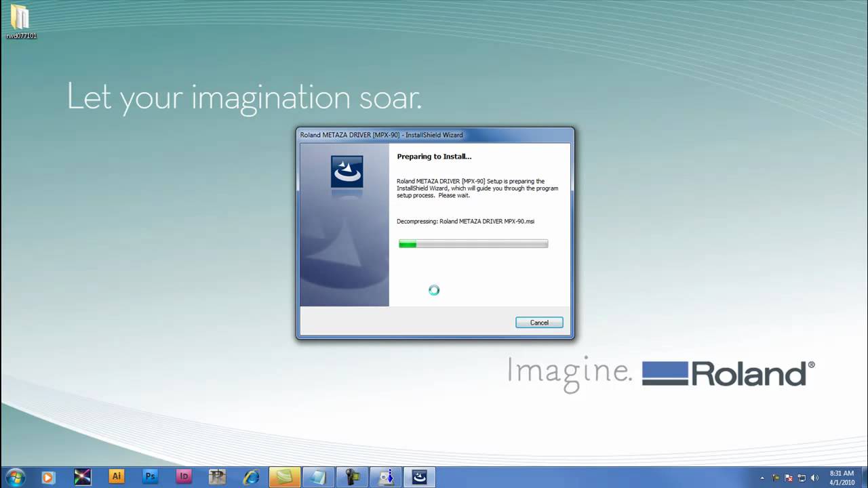The image size is (868, 488).
Task: Click the Roland driver icon in the wizard
Action: (x=347, y=172)
